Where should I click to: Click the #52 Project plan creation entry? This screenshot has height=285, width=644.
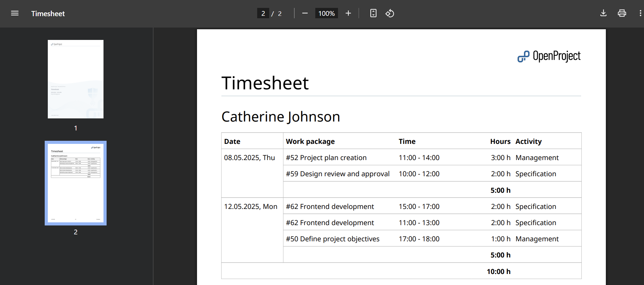(326, 158)
